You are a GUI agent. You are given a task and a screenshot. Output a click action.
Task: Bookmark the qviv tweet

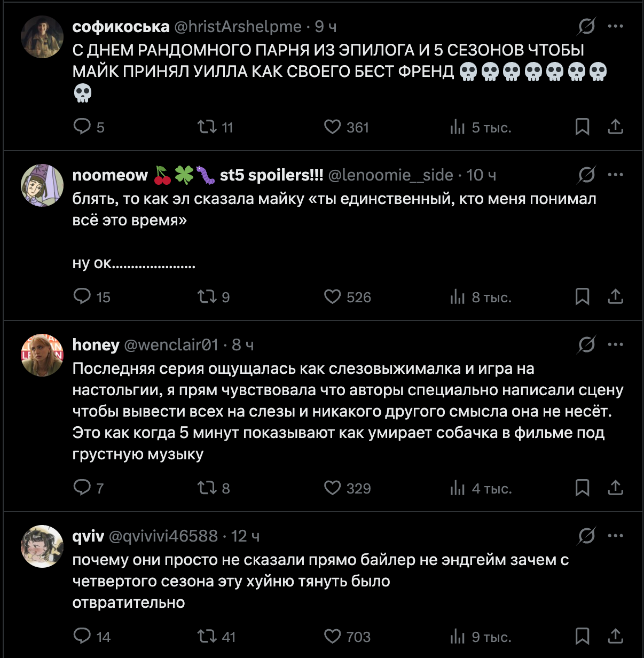(583, 636)
